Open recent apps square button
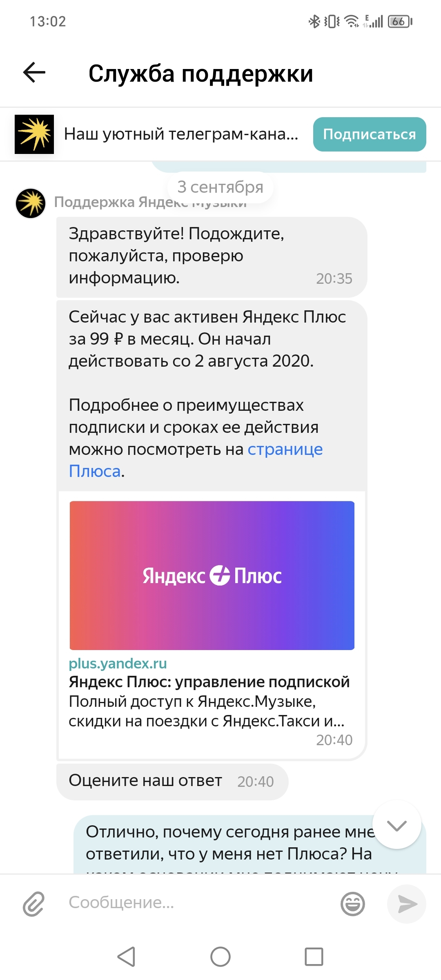Screen dimensions: 441x980 coord(314,956)
